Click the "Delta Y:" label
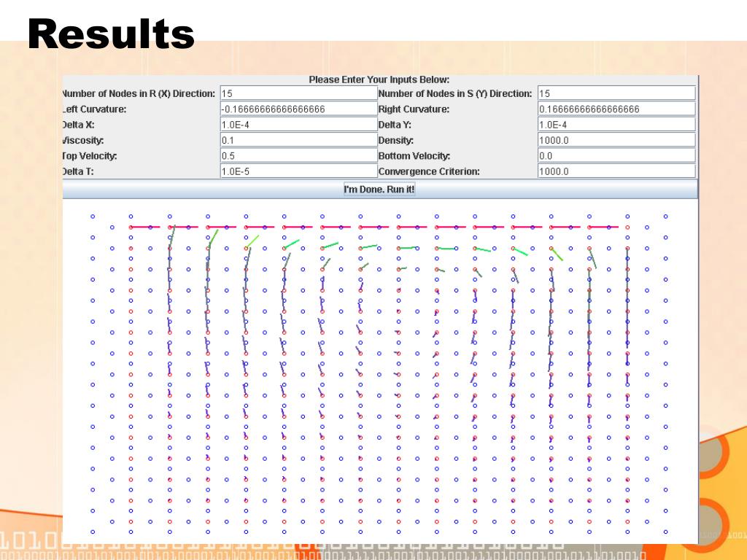 click(x=395, y=125)
